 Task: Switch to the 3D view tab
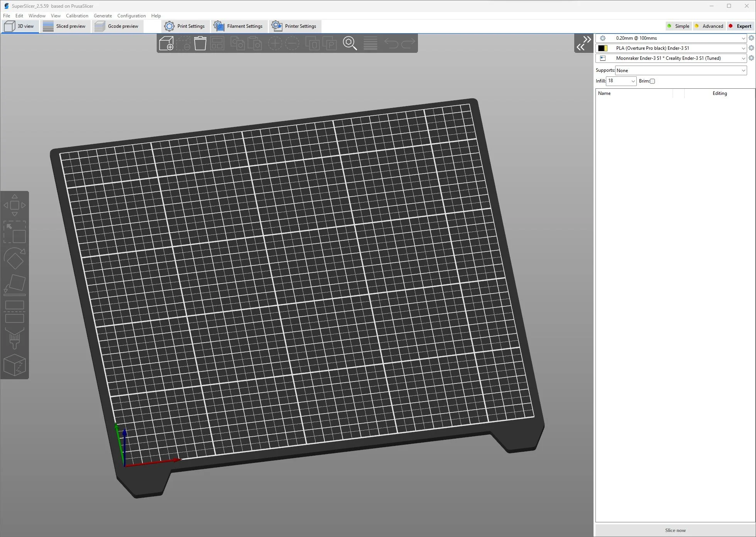click(20, 26)
